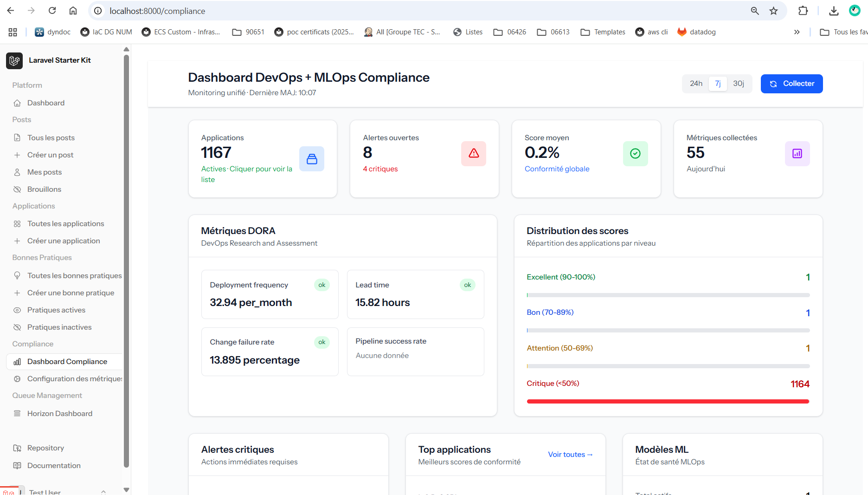Click the crossed-eye icon beside Brouillons
The width and height of the screenshot is (868, 495).
(17, 189)
